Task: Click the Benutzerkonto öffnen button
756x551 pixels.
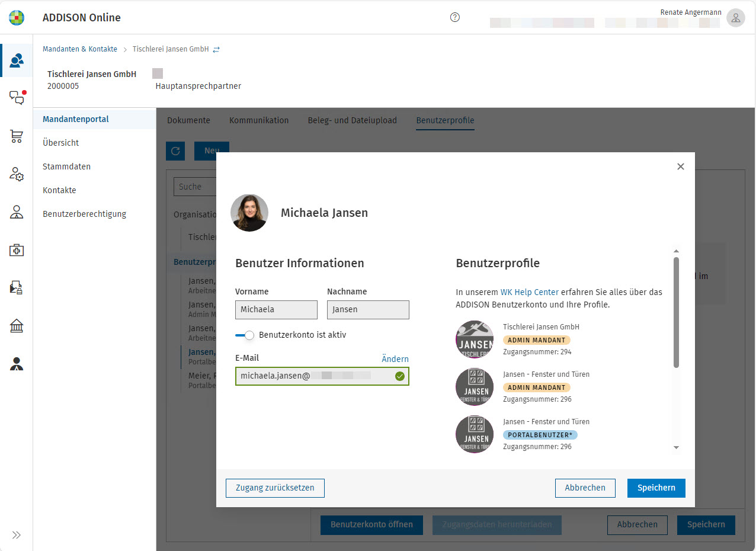Action: [x=371, y=524]
